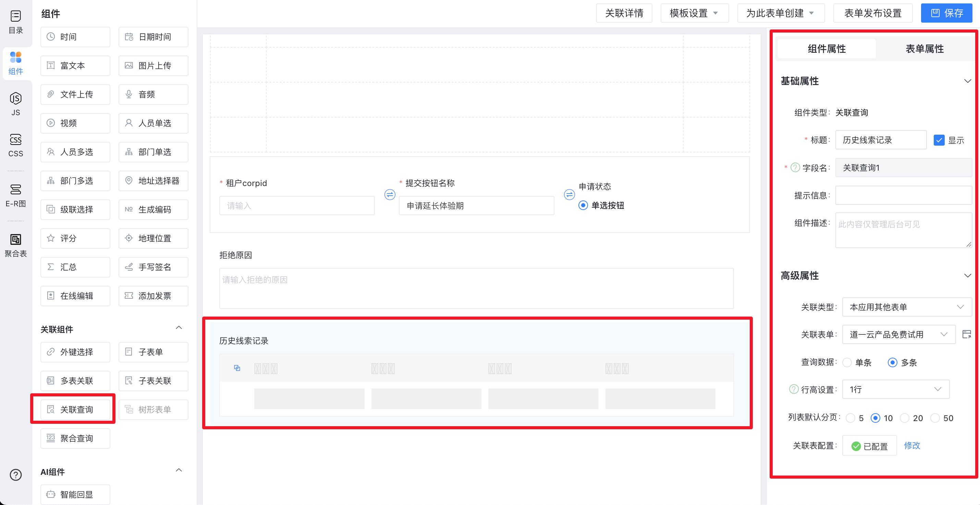The height and width of the screenshot is (505, 980).
Task: Click the 目录 catalog sidebar icon
Action: pos(16,21)
